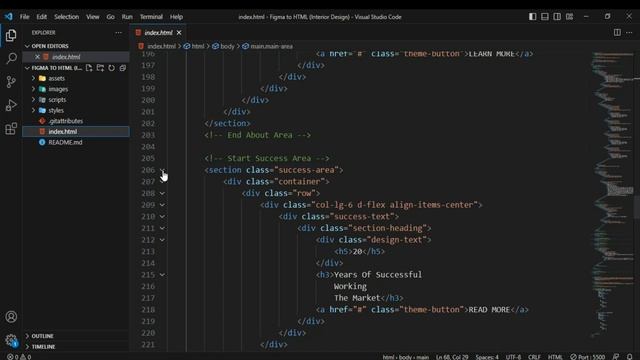Open the File menu
Image resolution: width=640 pixels, height=360 pixels.
24,17
